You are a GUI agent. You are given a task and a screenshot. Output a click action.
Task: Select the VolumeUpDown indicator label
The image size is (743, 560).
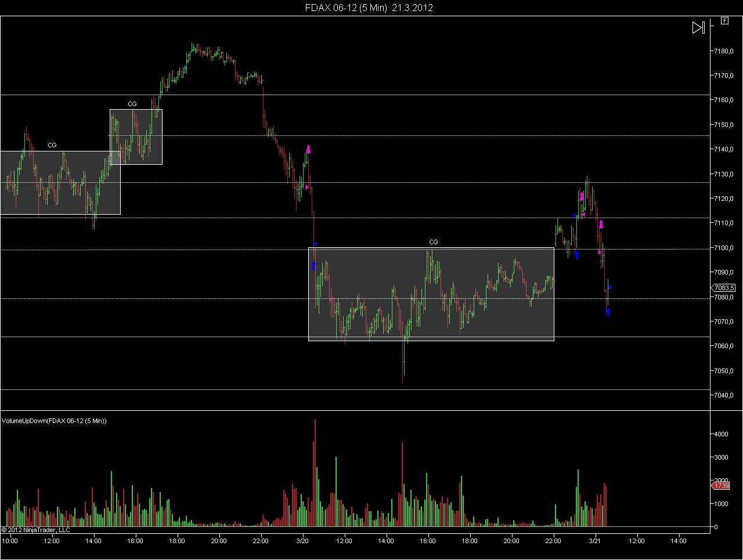point(54,421)
